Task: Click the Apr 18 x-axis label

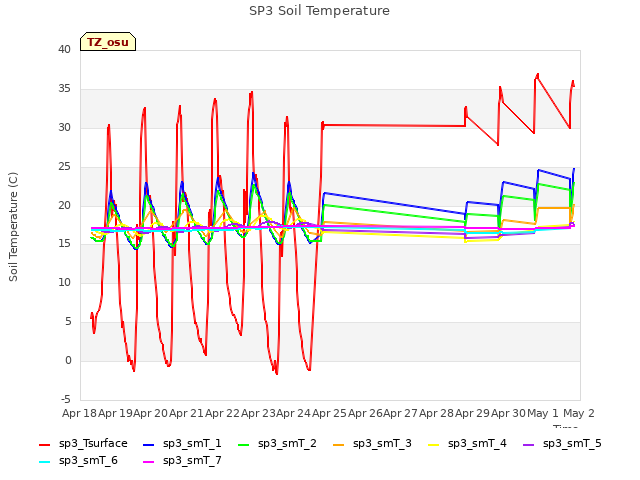Action: 79,413
